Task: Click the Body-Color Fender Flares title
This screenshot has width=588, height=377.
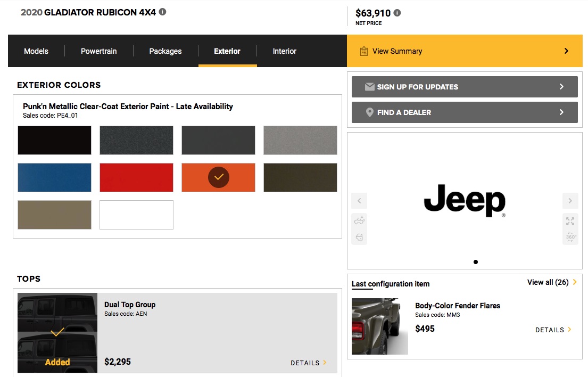Action: (x=458, y=306)
